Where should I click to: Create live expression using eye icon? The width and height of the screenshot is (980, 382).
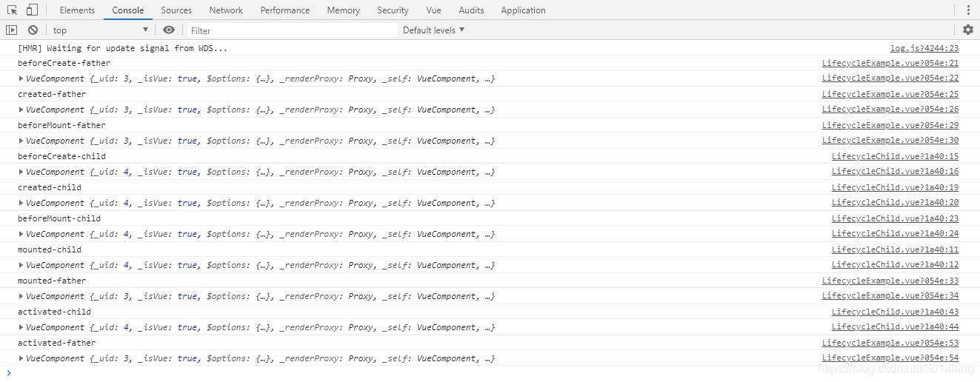click(x=169, y=30)
